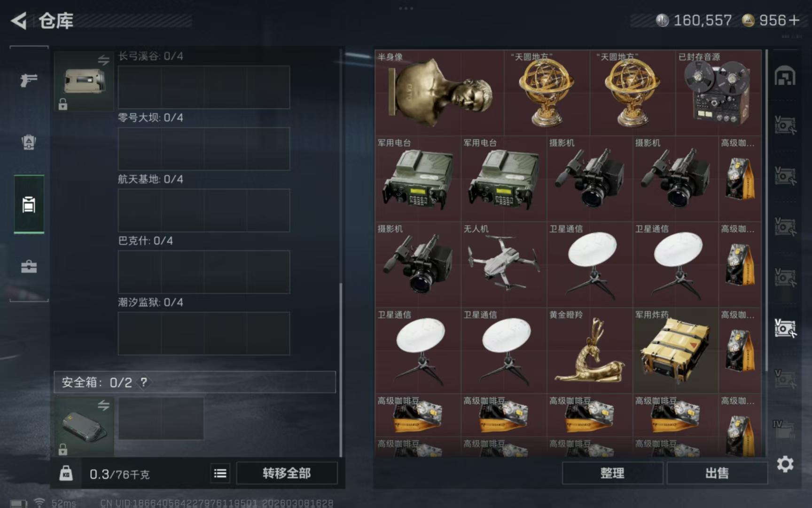The width and height of the screenshot is (812, 508).
Task: Swap the safe box via arrows icon
Action: 103,405
